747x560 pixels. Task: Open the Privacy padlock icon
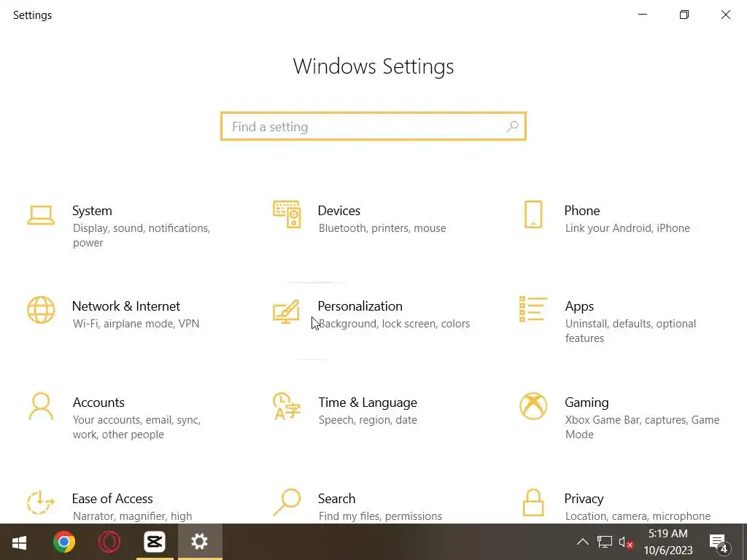pos(533,502)
